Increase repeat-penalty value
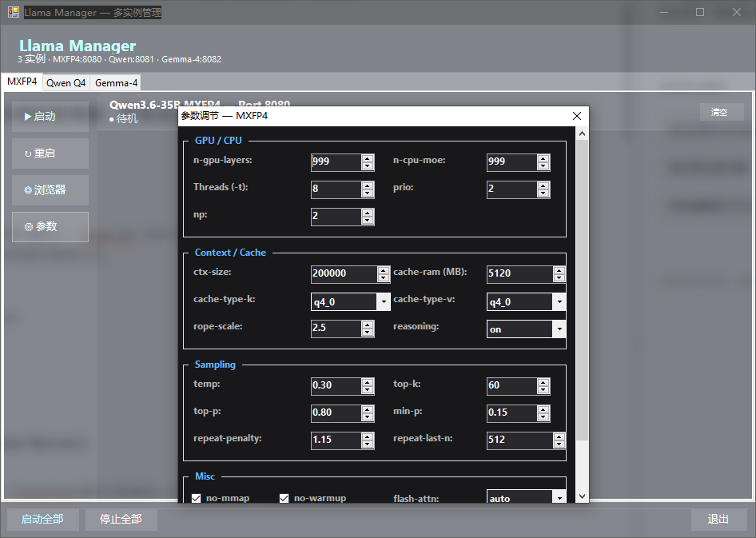 (368, 436)
